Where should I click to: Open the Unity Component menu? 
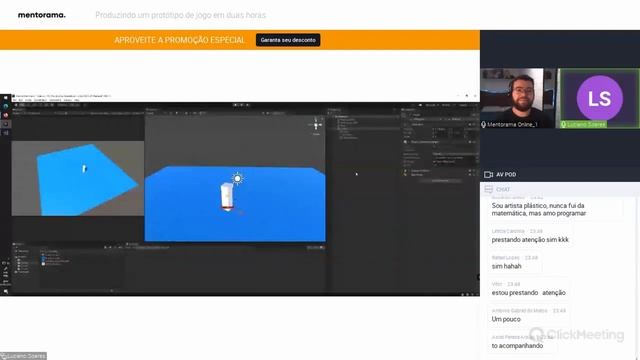(55, 100)
